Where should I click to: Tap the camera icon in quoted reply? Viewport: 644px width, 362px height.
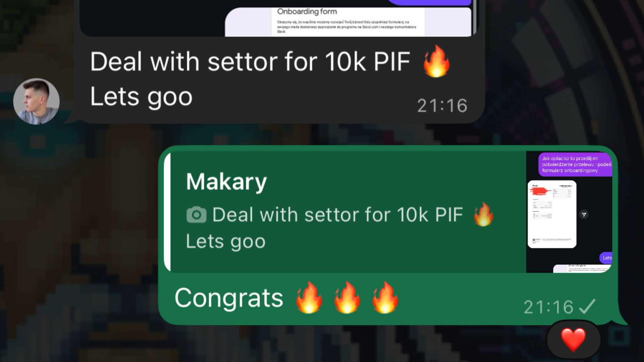coord(197,215)
